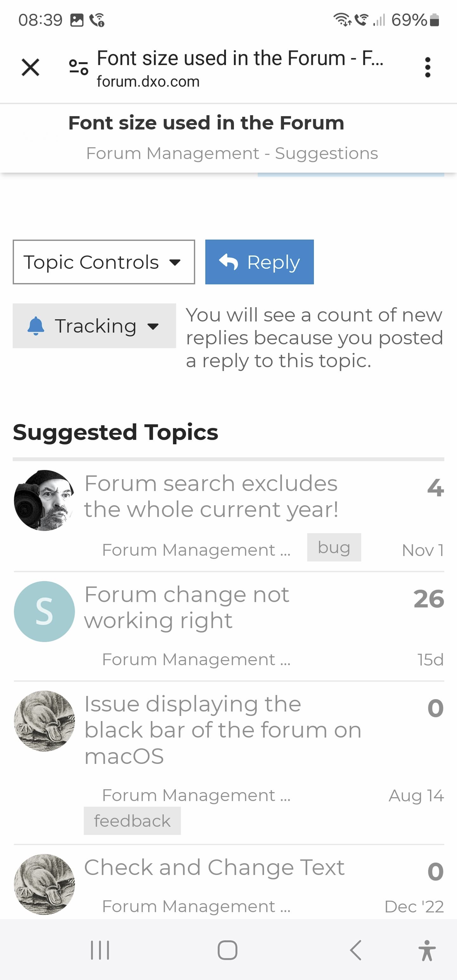Select the bug tag
Viewport: 457px width, 980px height.
[x=334, y=547]
